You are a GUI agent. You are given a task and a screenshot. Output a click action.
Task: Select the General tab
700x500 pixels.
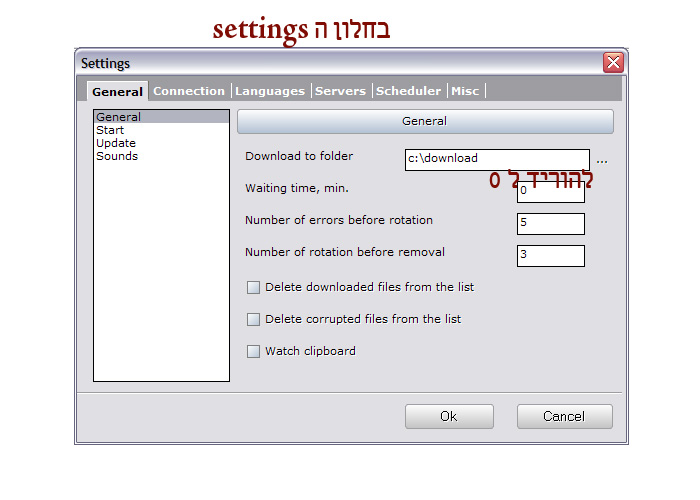click(x=118, y=92)
